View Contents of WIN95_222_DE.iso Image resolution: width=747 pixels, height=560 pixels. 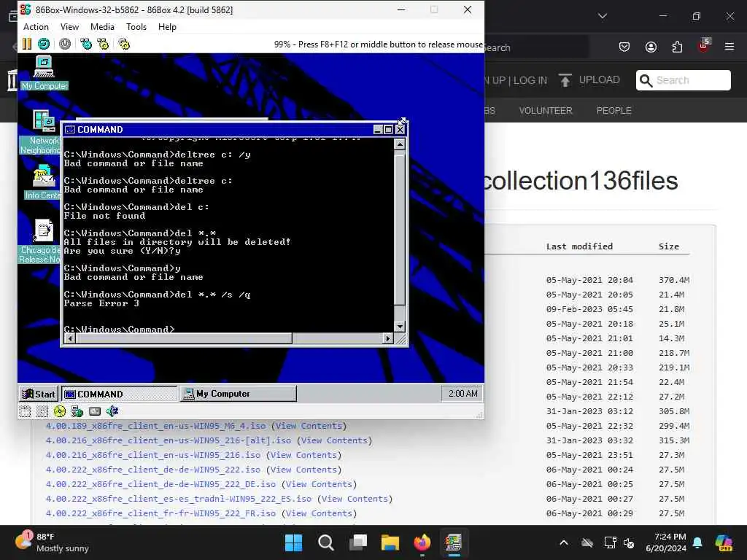(x=319, y=484)
